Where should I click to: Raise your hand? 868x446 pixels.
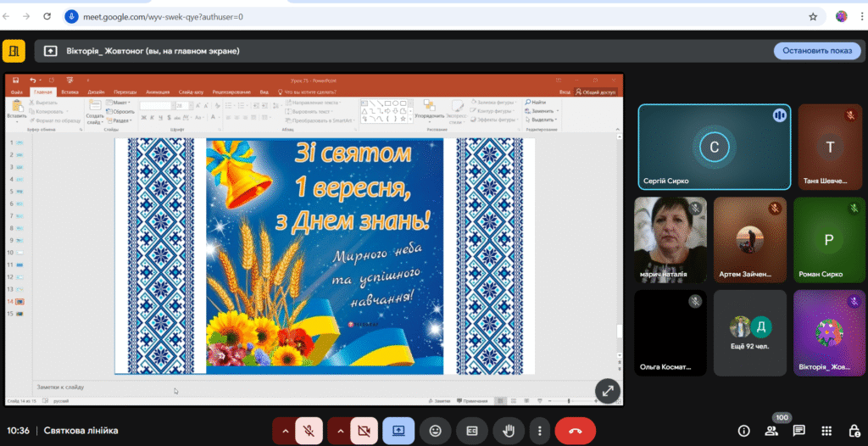pyautogui.click(x=509, y=431)
